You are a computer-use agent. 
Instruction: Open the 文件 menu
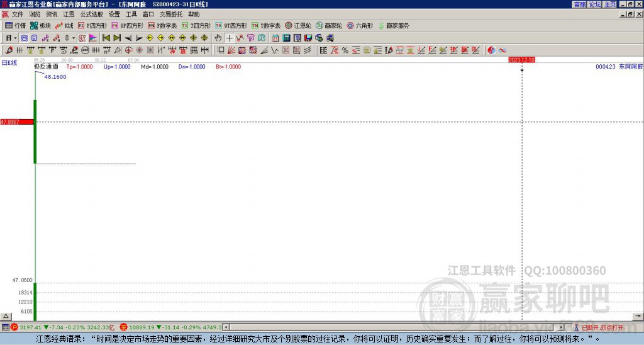18,14
